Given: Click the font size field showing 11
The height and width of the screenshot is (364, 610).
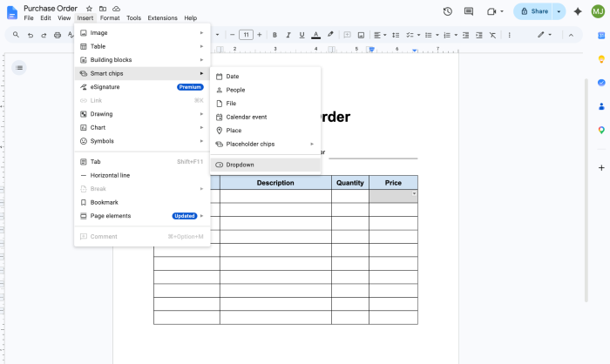Looking at the screenshot, I should coord(246,35).
